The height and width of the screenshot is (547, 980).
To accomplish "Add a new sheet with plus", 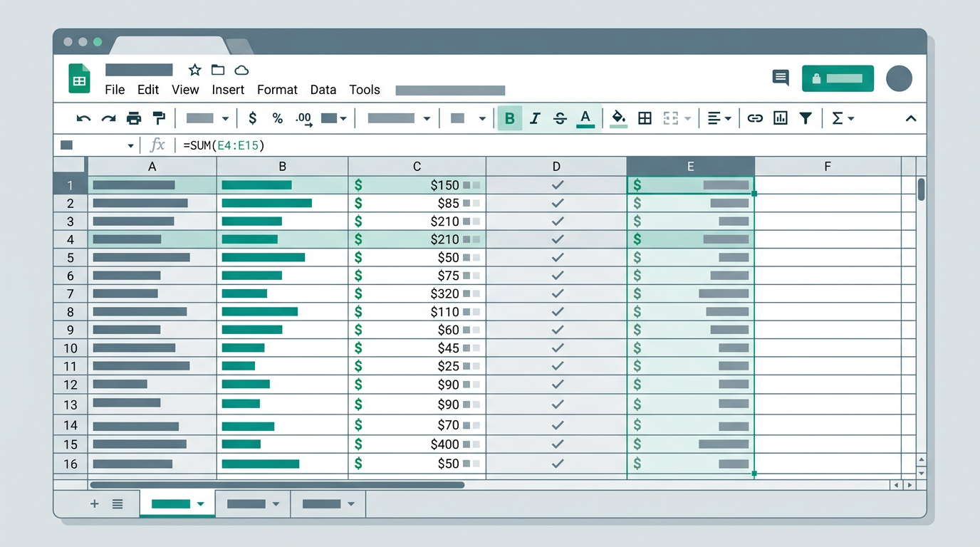I will (x=94, y=504).
